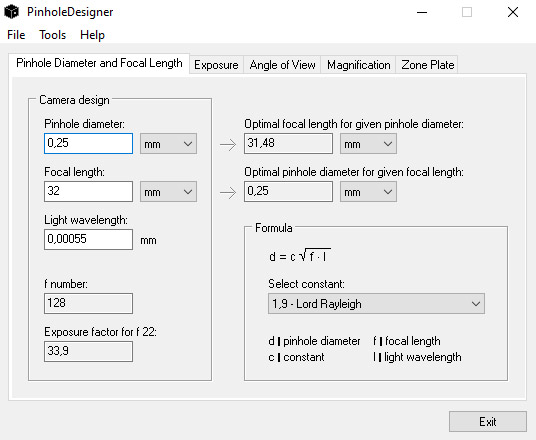536x440 pixels.
Task: Open the Optimal pinhole diameter unit dropdown
Action: pyautogui.click(x=368, y=191)
